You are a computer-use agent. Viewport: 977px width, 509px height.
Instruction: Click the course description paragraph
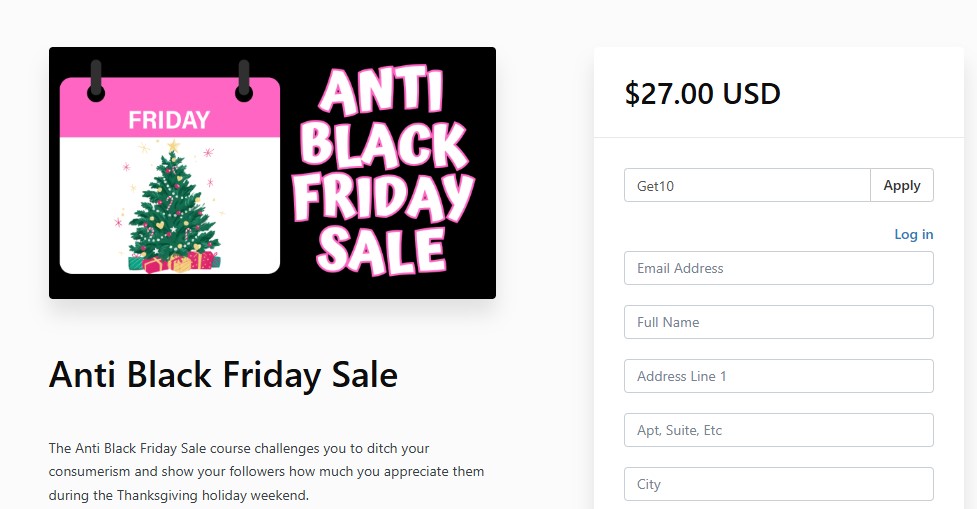point(266,471)
